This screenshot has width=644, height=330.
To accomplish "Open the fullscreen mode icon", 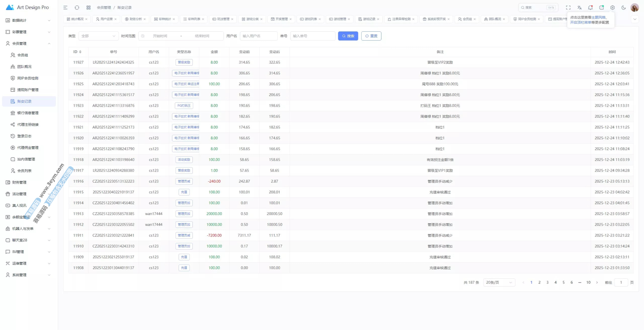I will coord(568,8).
